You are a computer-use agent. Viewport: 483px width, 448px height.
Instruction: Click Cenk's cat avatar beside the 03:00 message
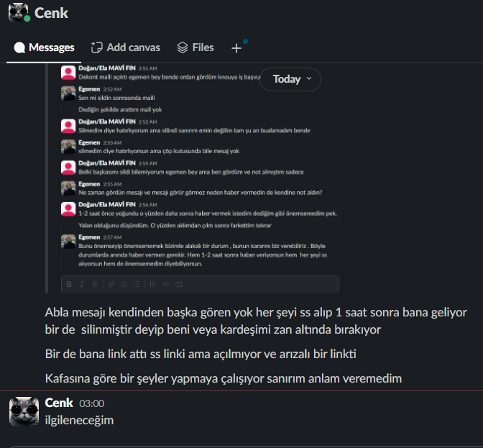pos(24,411)
